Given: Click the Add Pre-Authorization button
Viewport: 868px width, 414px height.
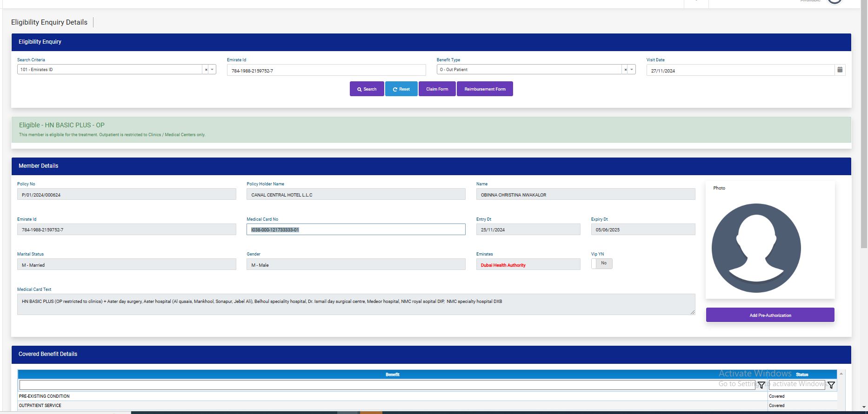Looking at the screenshot, I should pyautogui.click(x=770, y=315).
